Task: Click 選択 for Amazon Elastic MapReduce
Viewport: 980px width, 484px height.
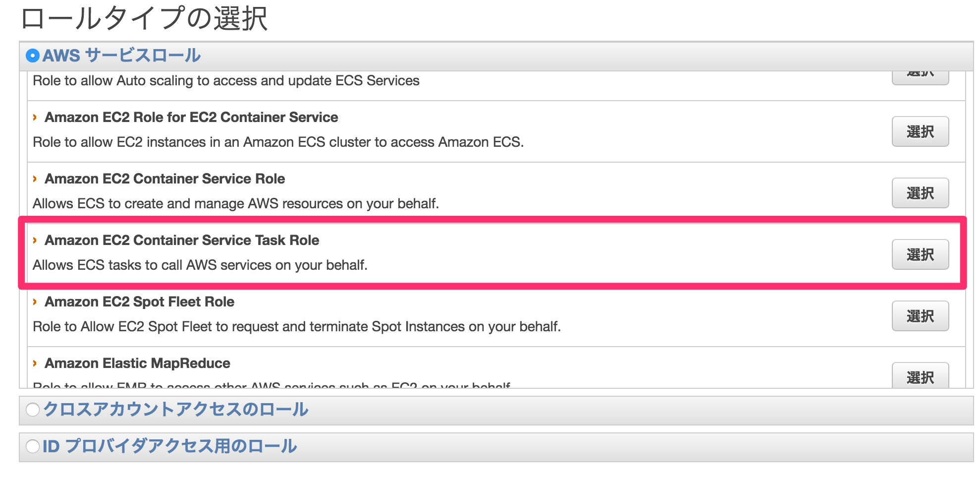Action: 920,375
